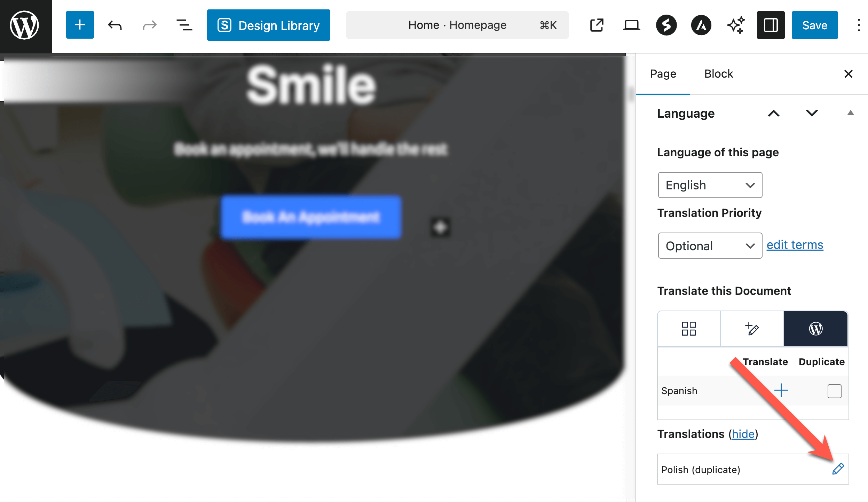Open the Stackable settings icon
This screenshot has height=502, width=868.
[x=666, y=25]
